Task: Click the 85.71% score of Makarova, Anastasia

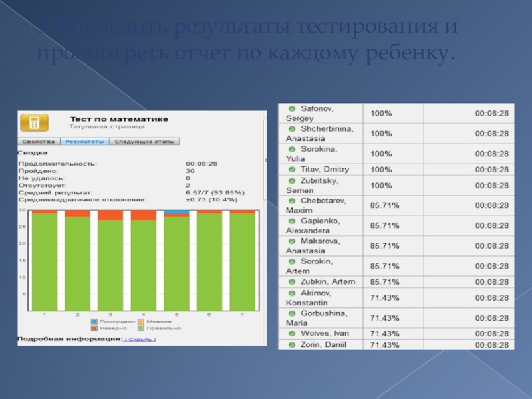Action: point(385,246)
